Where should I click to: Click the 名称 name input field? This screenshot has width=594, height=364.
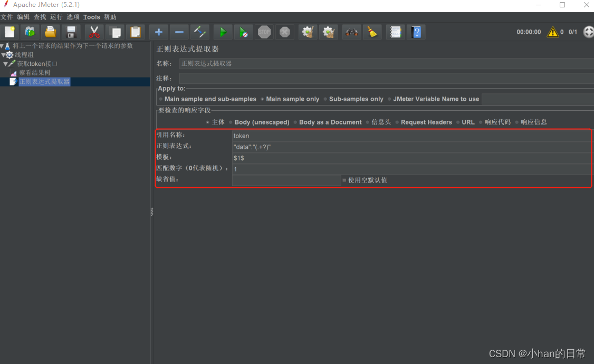[x=386, y=64]
